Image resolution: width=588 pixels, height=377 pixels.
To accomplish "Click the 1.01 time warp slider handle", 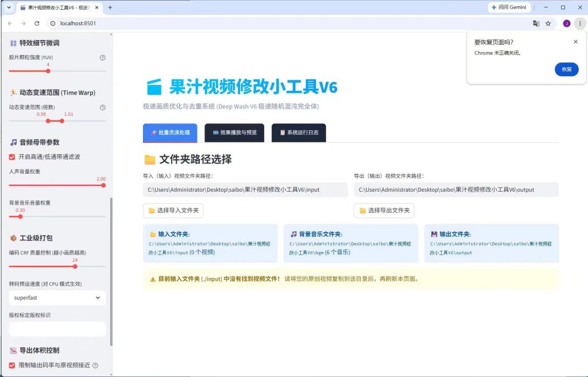I will pos(62,121).
